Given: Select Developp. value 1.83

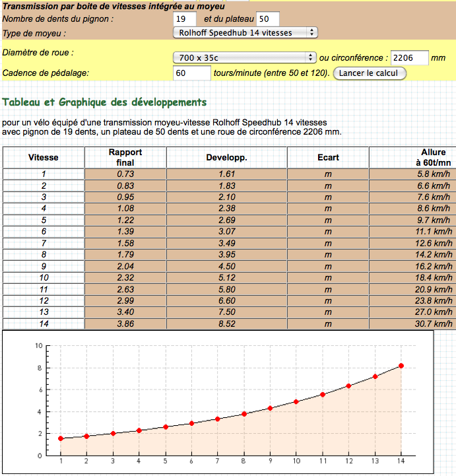Looking at the screenshot, I should (x=226, y=186).
